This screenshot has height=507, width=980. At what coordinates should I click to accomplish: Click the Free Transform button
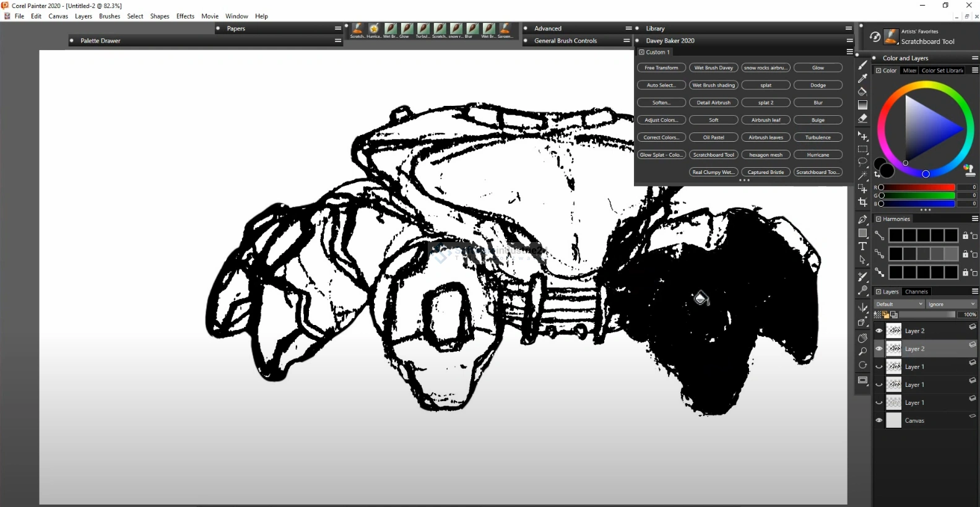661,67
